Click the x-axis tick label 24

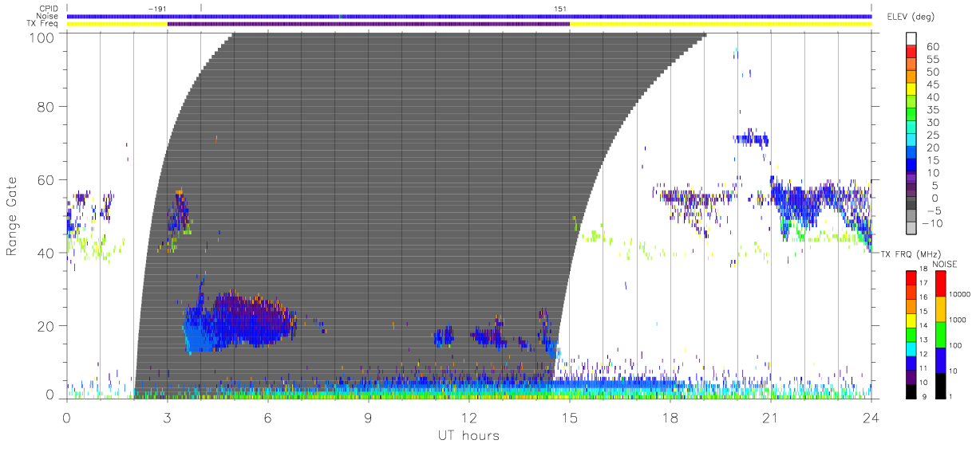[871, 417]
